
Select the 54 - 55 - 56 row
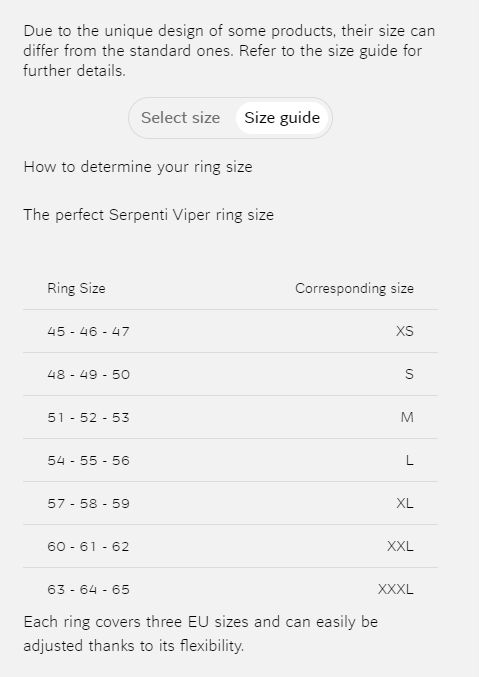(x=230, y=460)
